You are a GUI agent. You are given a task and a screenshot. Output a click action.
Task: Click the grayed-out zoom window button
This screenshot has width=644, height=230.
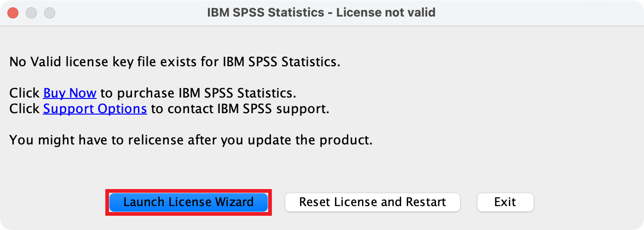[x=50, y=13]
